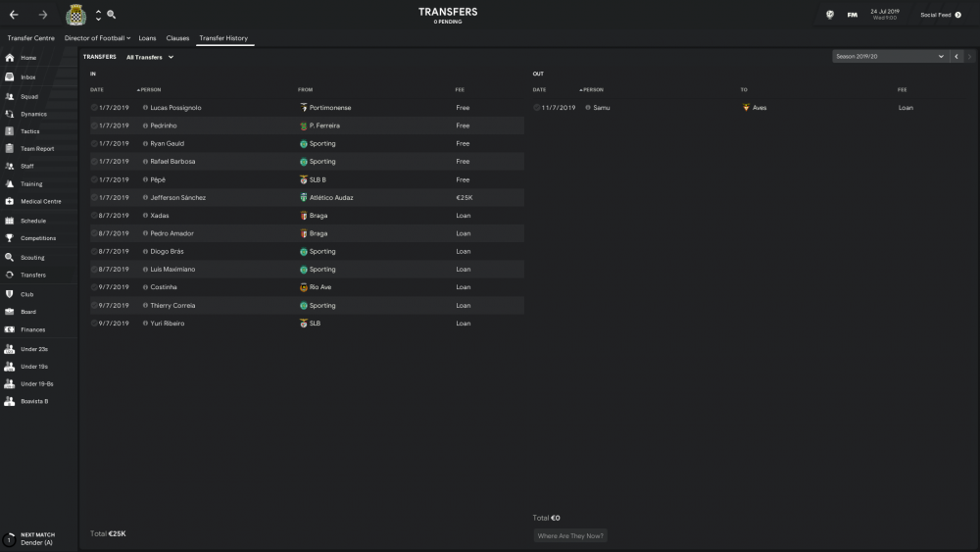
Task: Open Competitions in sidebar
Action: 39,238
